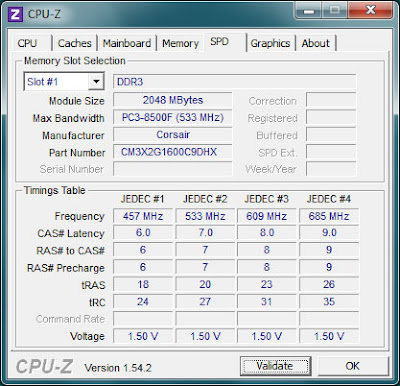Viewport: 400px width, 386px height.
Task: Select the 685 MHz frequency cell
Action: pyautogui.click(x=329, y=216)
